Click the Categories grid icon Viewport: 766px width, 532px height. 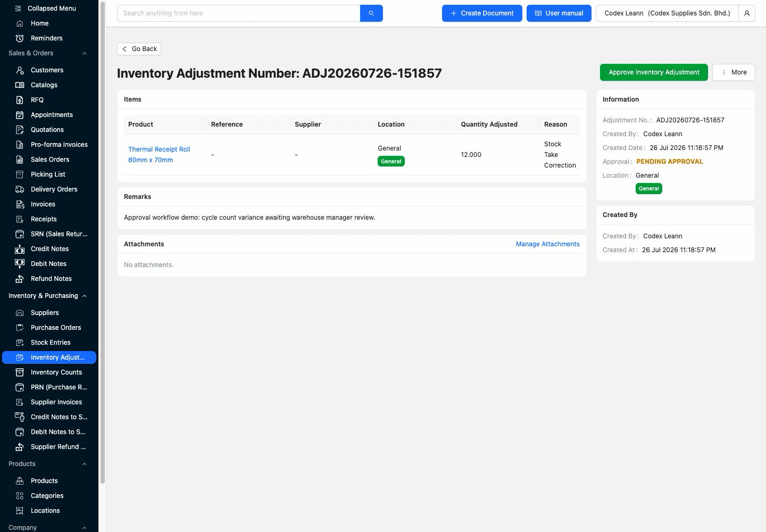(x=20, y=496)
